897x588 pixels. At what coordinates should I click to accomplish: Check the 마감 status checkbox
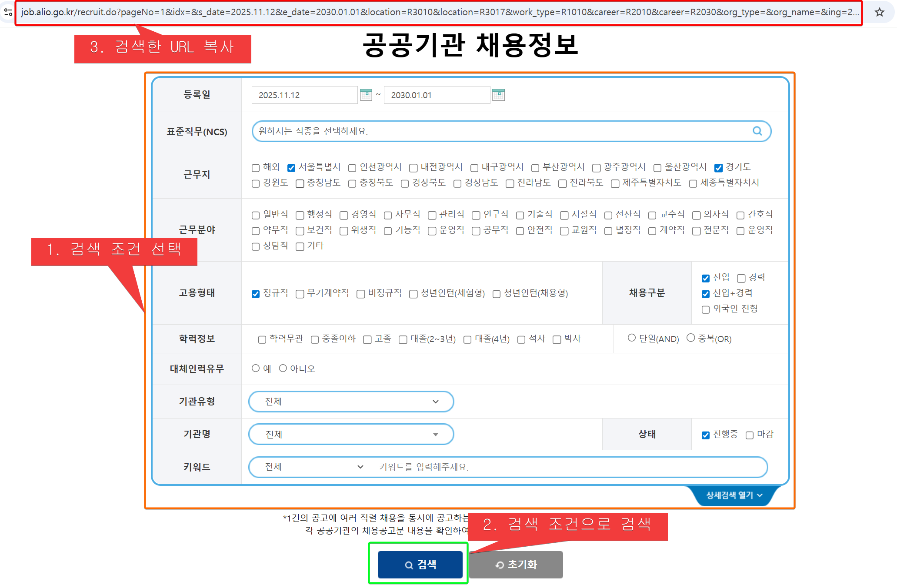[x=750, y=435]
